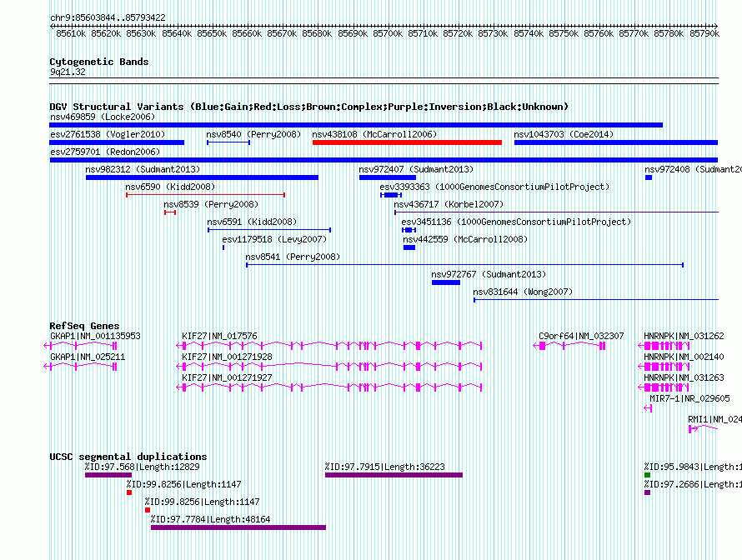The height and width of the screenshot is (560, 742).
Task: Open variant nsv1043703 (Coe2014)
Action: pos(564,134)
